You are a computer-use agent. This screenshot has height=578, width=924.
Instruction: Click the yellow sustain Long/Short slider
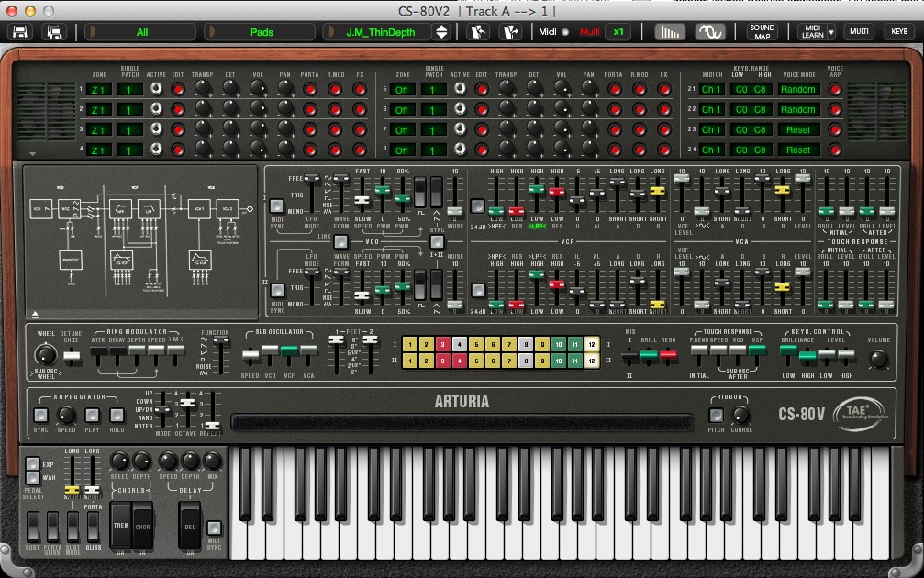[72, 491]
